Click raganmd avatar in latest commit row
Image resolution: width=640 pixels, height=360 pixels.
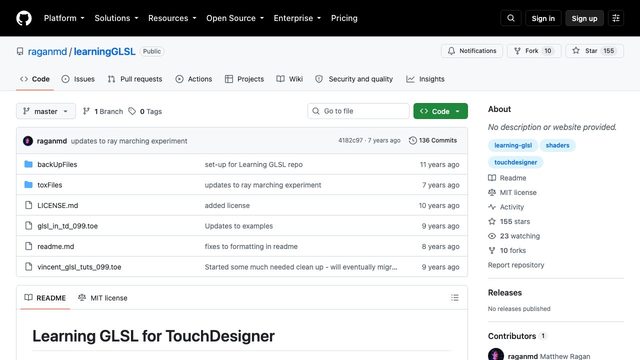pos(28,141)
